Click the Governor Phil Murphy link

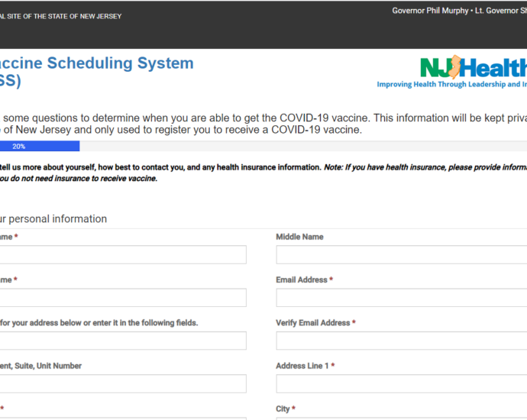pos(428,11)
